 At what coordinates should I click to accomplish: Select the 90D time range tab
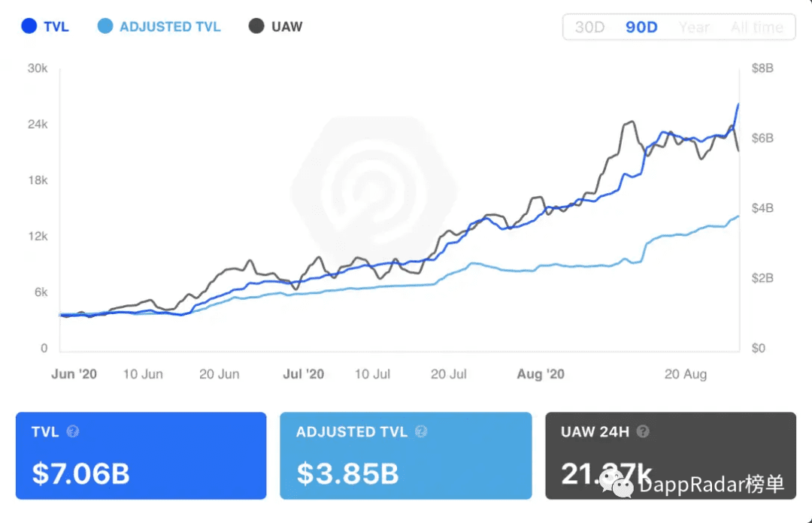point(641,27)
